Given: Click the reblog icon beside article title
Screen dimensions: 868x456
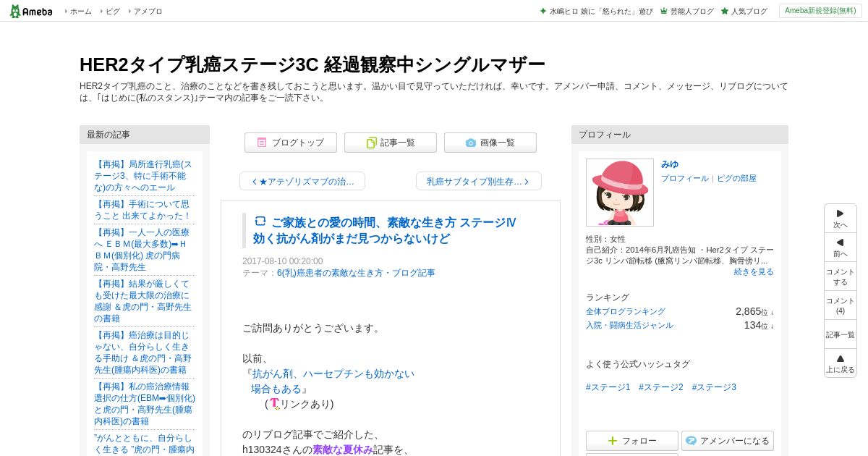Looking at the screenshot, I should click(x=260, y=221).
